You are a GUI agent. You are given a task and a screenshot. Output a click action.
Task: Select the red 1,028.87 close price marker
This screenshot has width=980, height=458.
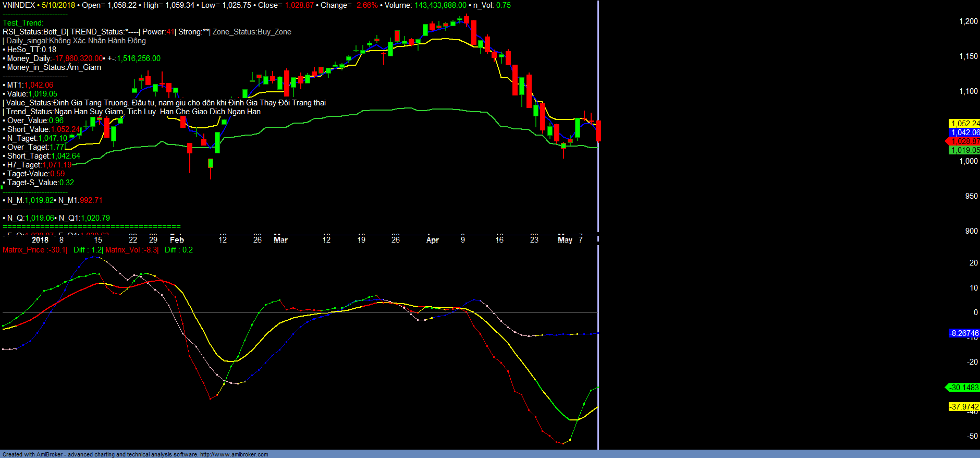click(x=964, y=141)
